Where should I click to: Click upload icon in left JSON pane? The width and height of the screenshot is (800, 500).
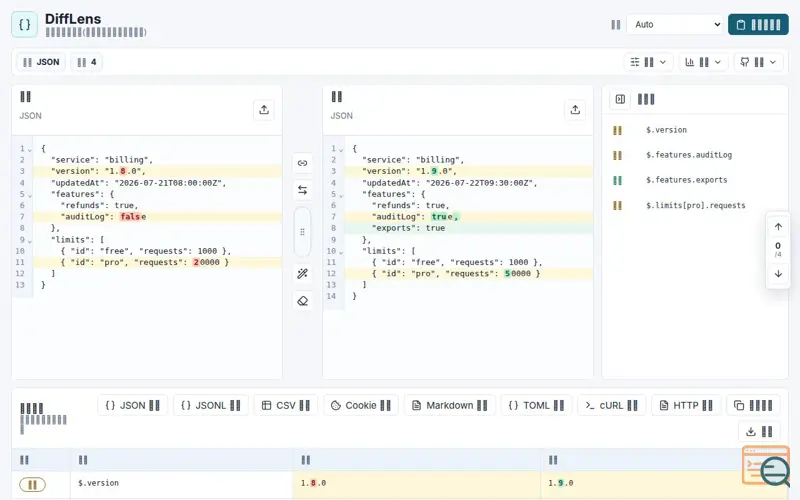click(x=264, y=110)
